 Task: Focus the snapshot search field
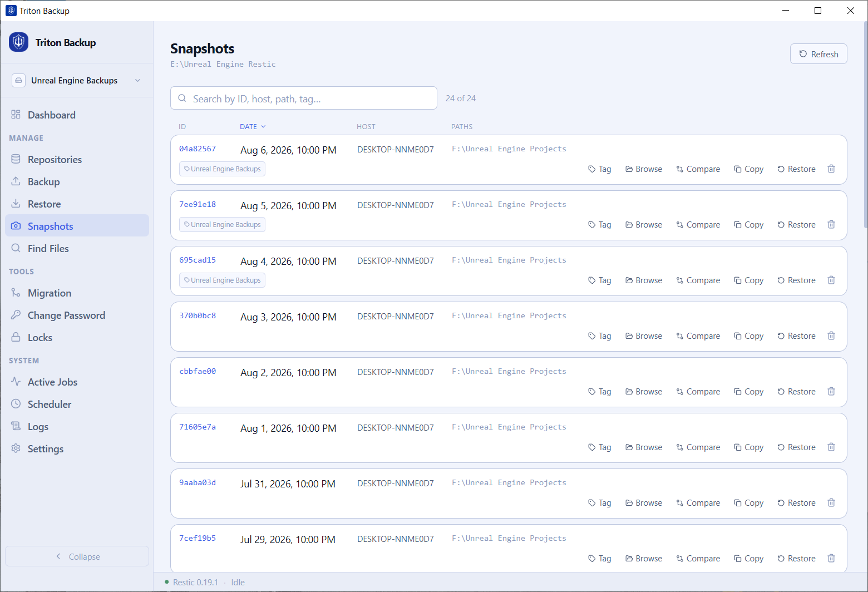click(304, 98)
